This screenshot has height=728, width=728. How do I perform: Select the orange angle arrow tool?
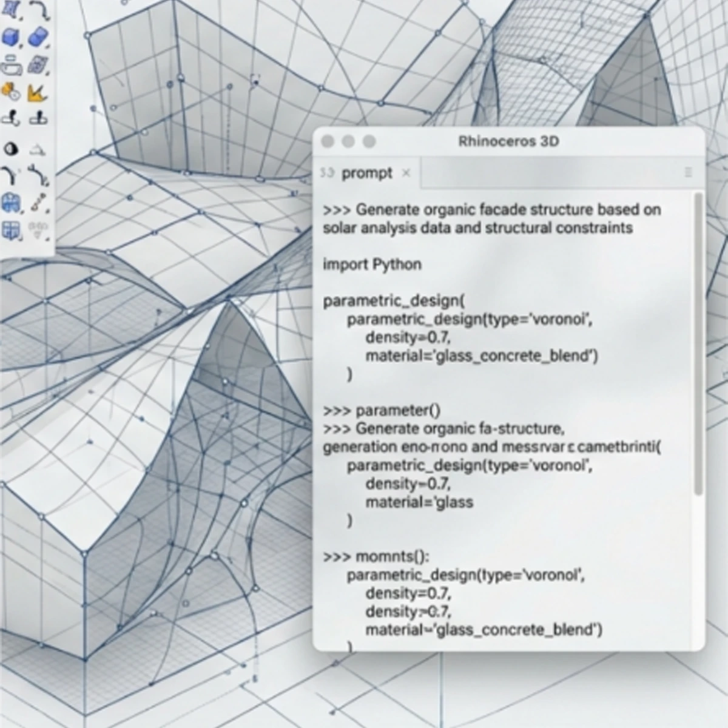tap(38, 93)
